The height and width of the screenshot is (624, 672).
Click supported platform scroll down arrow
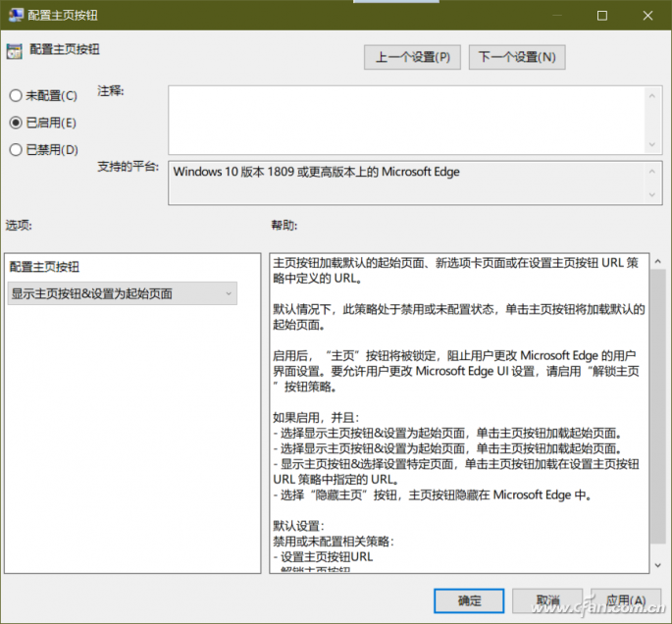point(651,194)
